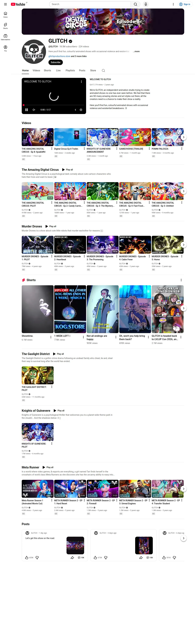Unmute the featured video player
The width and height of the screenshot is (195, 644).
click(x=34, y=110)
